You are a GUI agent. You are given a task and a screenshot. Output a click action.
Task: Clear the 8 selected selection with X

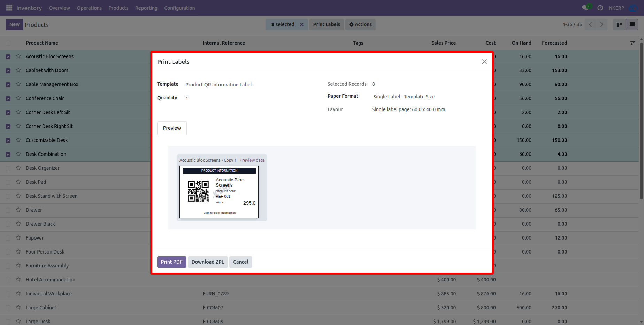302,24
